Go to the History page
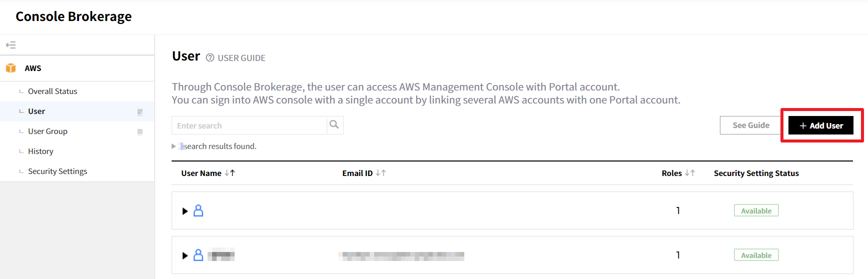This screenshot has width=868, height=279. click(41, 151)
